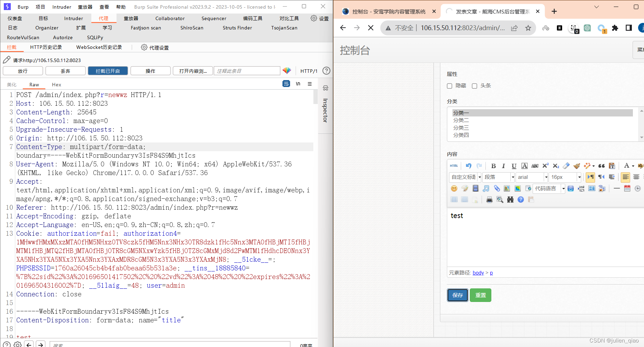
Task: Open arial font family dropdown
Action: pos(532,177)
